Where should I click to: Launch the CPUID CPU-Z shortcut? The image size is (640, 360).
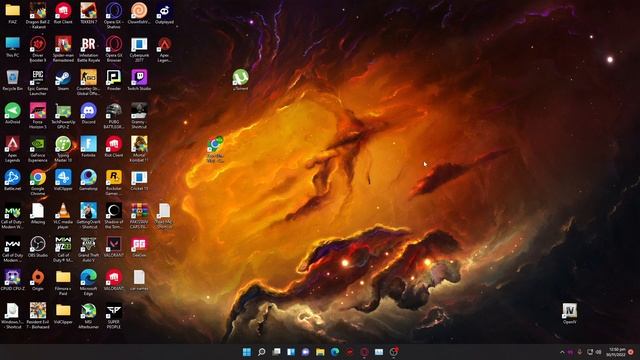point(13,281)
